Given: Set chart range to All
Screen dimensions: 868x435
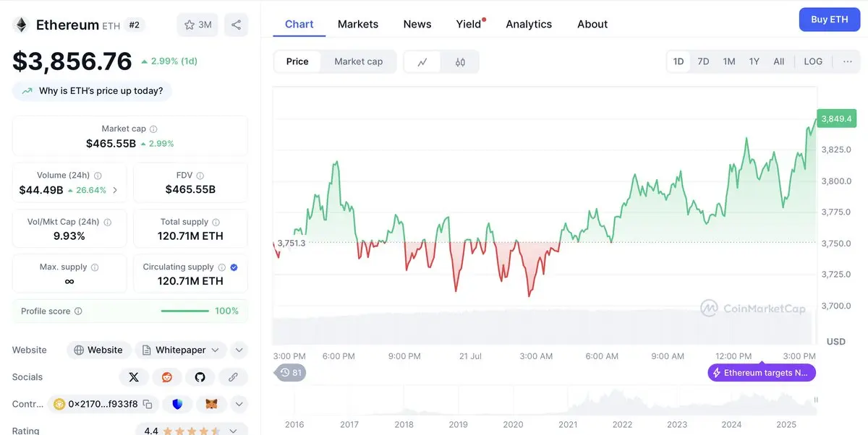Looking at the screenshot, I should 779,61.
